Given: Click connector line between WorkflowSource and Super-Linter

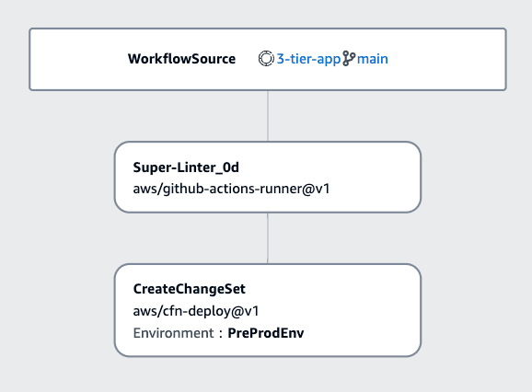Looking at the screenshot, I should (268, 116).
